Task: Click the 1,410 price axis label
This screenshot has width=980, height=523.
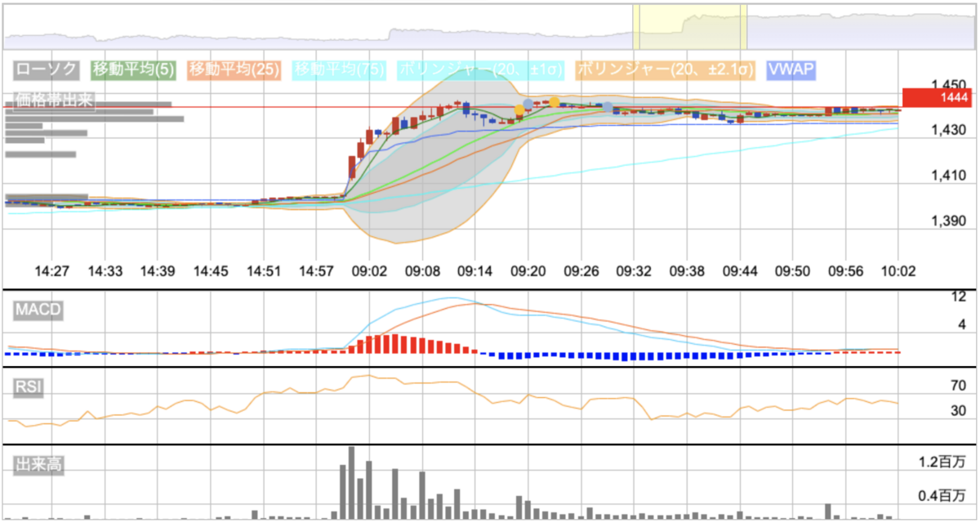Action: coord(948,176)
